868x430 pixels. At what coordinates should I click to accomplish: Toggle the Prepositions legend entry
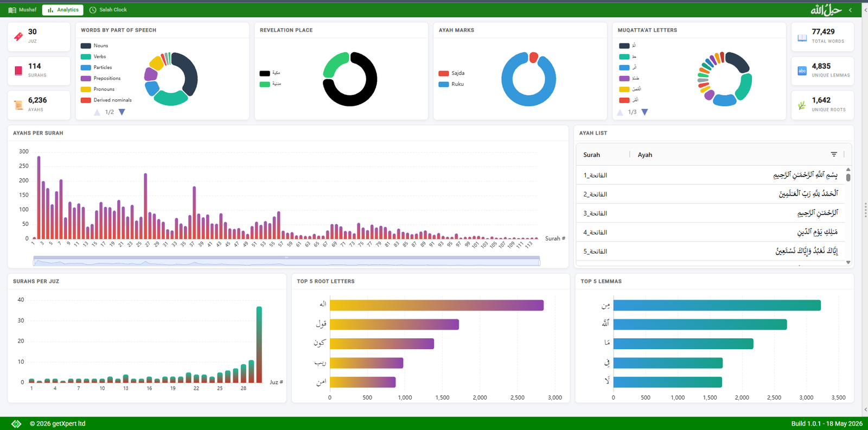(101, 78)
